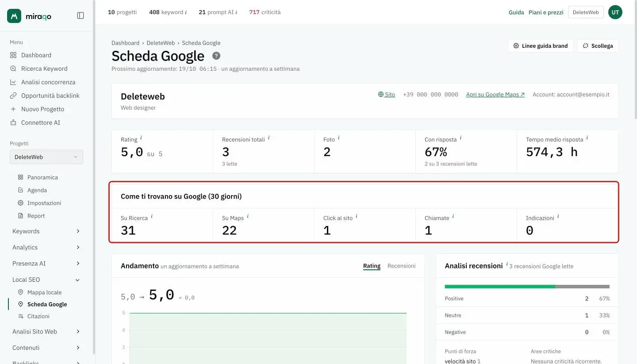This screenshot has width=637, height=364.
Task: Click info icon next to Rating
Action: pos(141,138)
